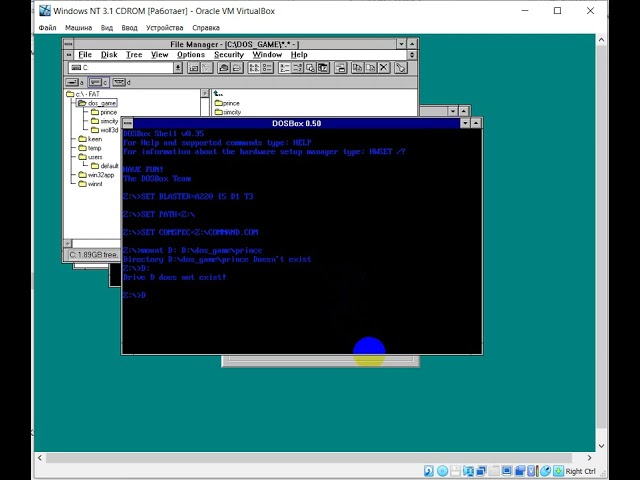Click Share As directory icon

(223, 68)
